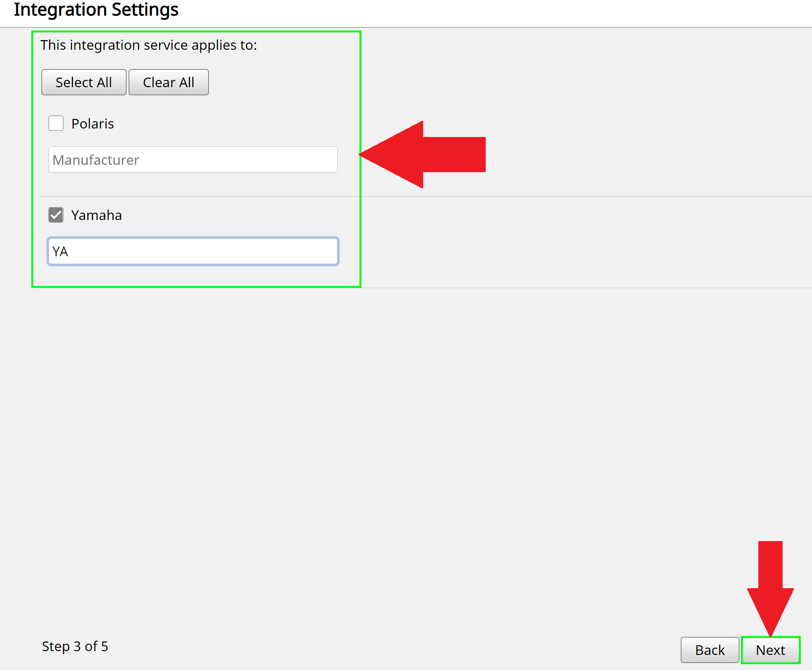Click the Polaris label text
The image size is (812, 670).
point(93,124)
